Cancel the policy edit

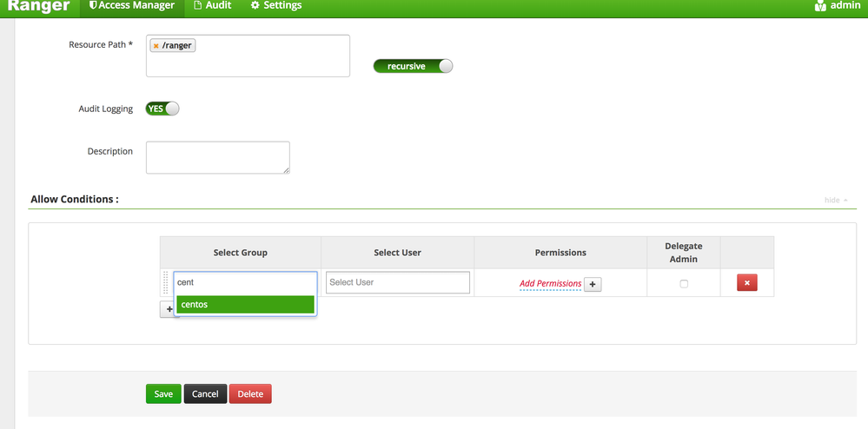click(205, 394)
